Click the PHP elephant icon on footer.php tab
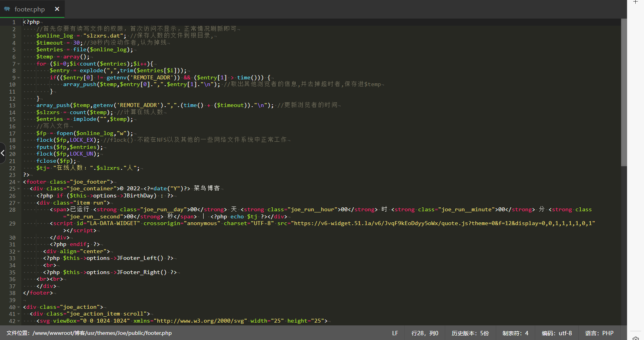Screen dimensions: 644x340 (x=7, y=9)
